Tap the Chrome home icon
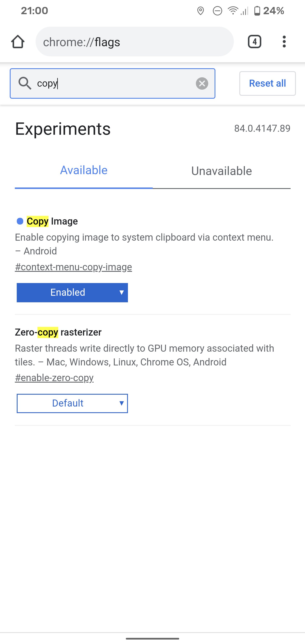305x644 pixels. [18, 42]
